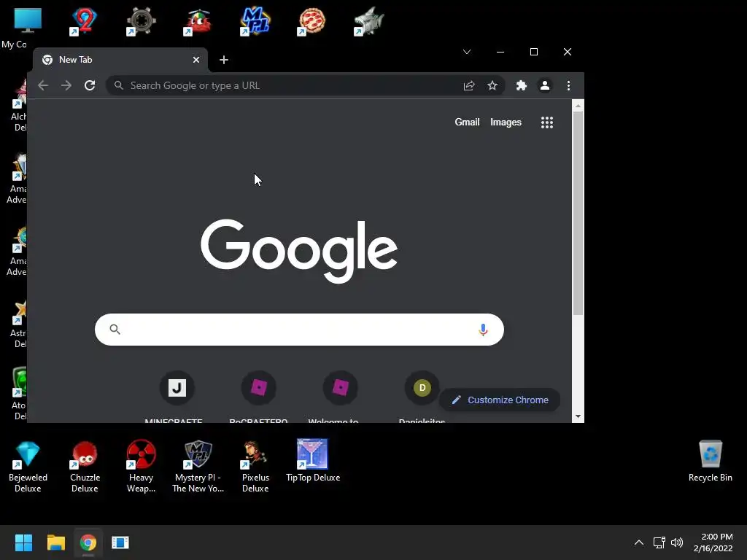
Task: Reload the page in Chrome
Action: pos(90,85)
